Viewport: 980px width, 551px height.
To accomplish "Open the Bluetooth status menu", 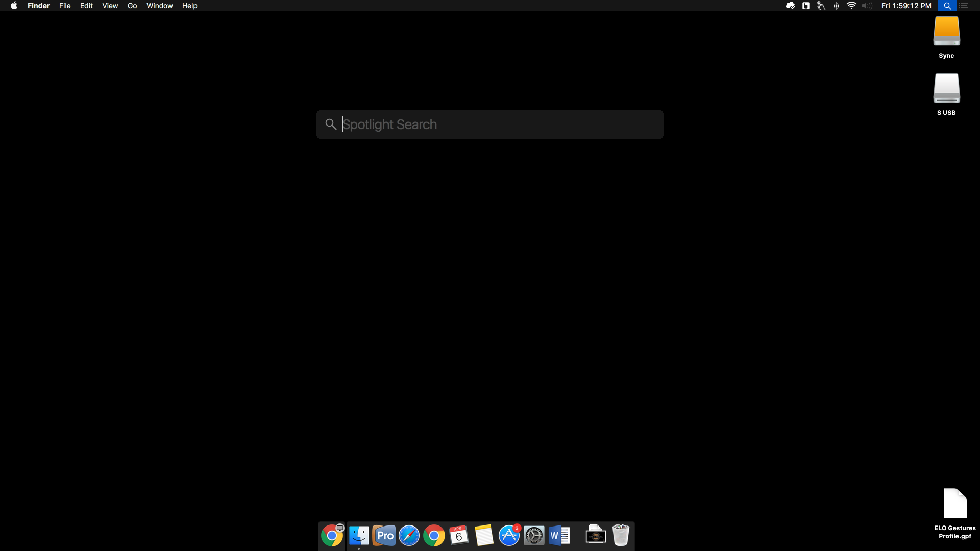I will pyautogui.click(x=836, y=6).
